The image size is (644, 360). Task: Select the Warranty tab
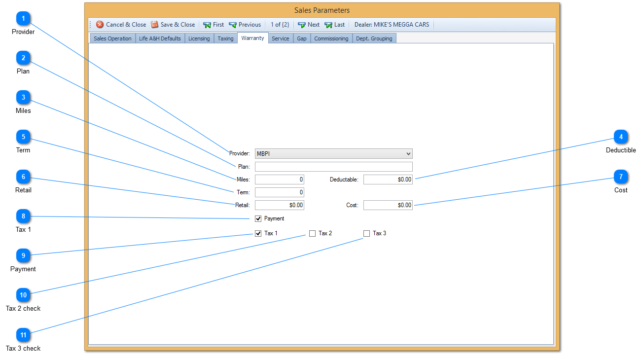pos(253,38)
